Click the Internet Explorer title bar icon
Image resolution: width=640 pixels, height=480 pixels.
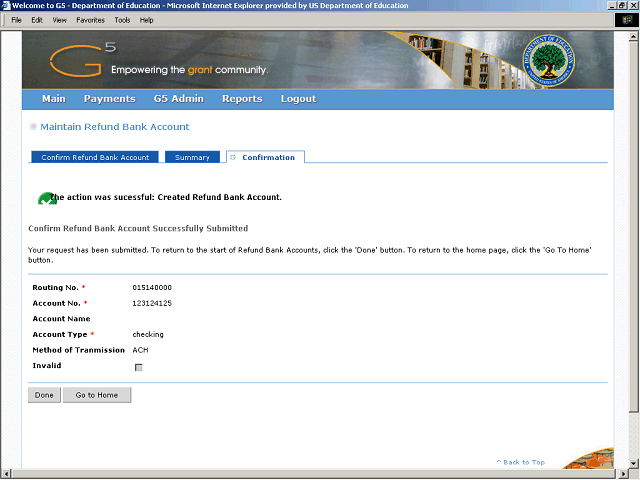coord(5,5)
